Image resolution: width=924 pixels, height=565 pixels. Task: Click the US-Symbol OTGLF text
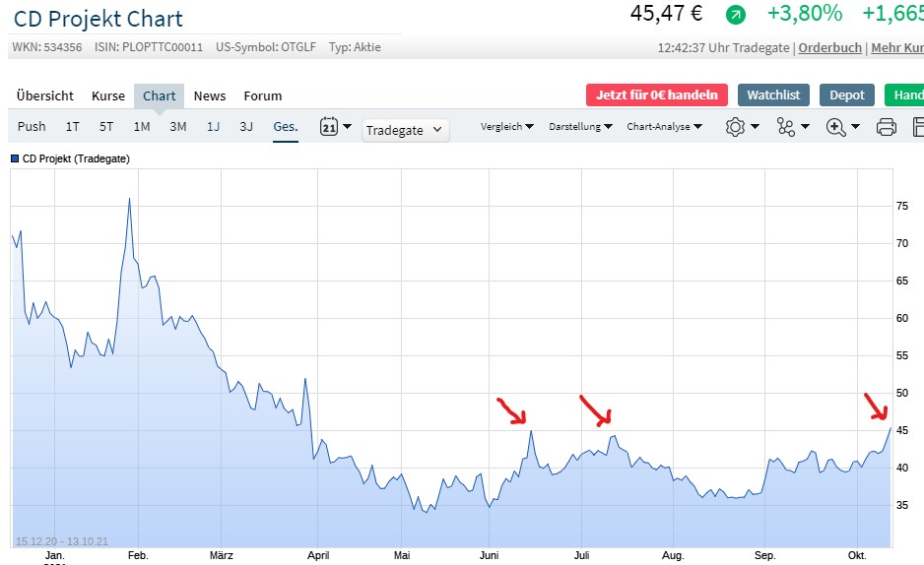point(266,47)
